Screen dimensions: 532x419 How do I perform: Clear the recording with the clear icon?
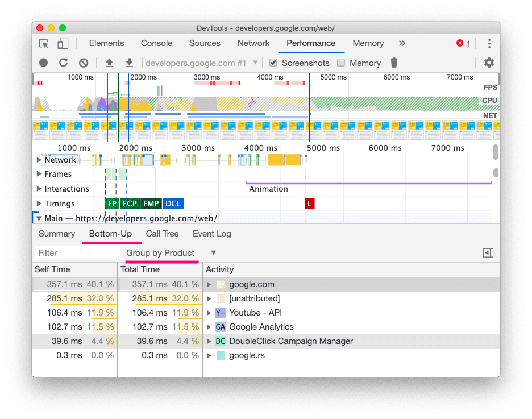pos(84,63)
